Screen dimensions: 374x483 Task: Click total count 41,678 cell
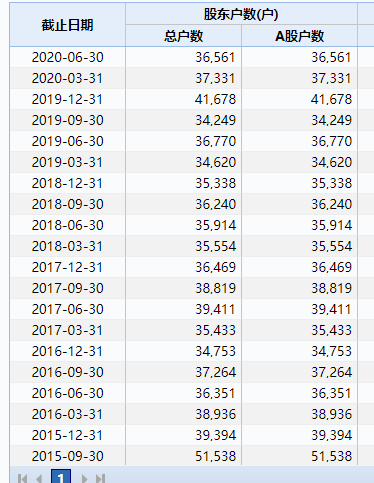[x=183, y=99]
